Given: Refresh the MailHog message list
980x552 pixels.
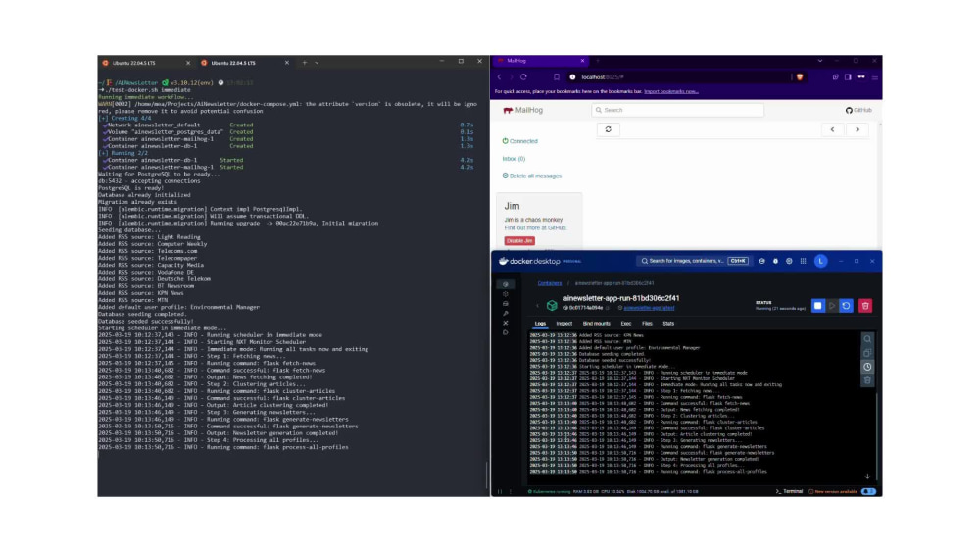Looking at the screenshot, I should (x=609, y=129).
